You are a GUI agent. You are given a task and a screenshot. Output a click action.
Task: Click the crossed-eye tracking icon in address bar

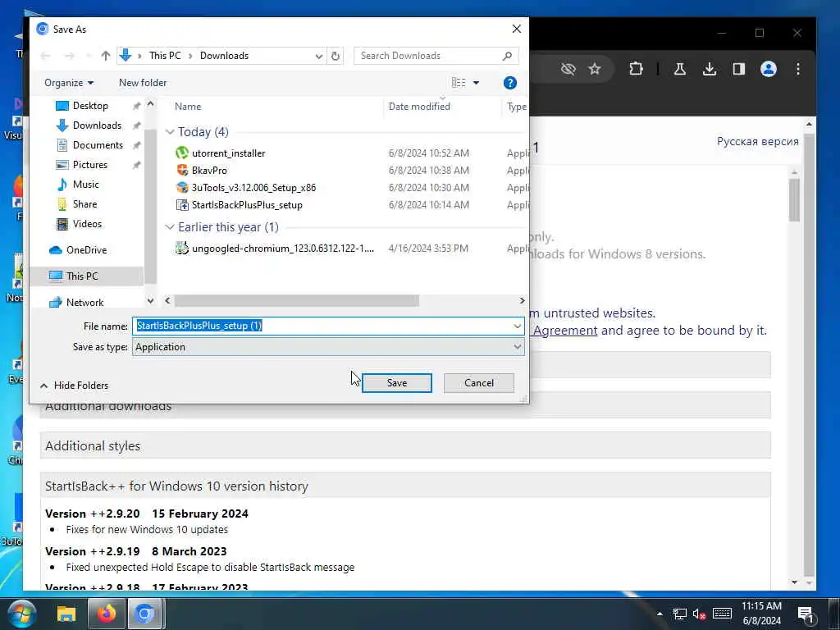[x=568, y=69]
